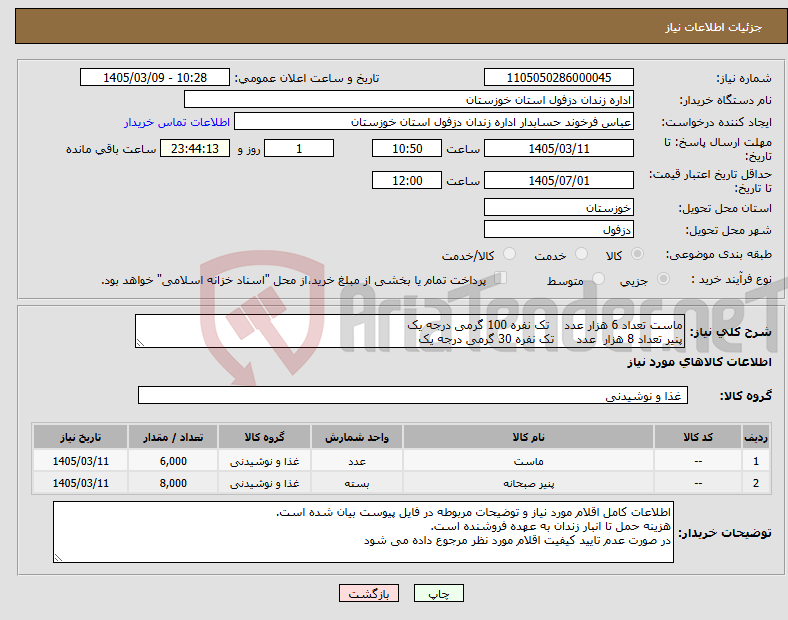Click the تعداد / مقدار column header
Screen dimensions: 788x620
point(173,437)
